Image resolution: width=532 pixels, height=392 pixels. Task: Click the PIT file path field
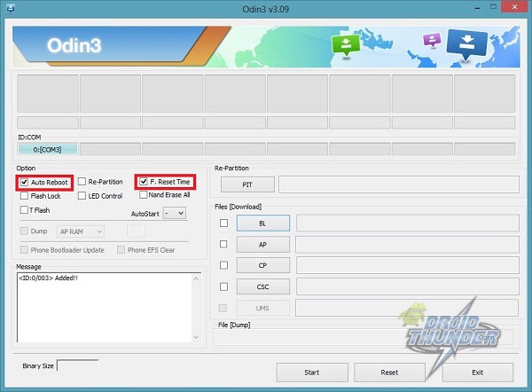399,184
